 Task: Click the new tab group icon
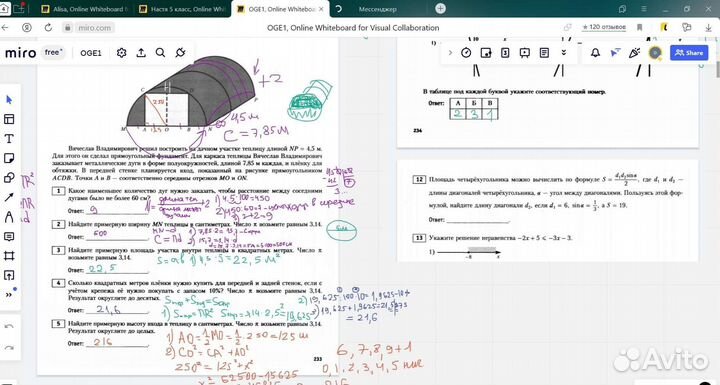click(19, 9)
